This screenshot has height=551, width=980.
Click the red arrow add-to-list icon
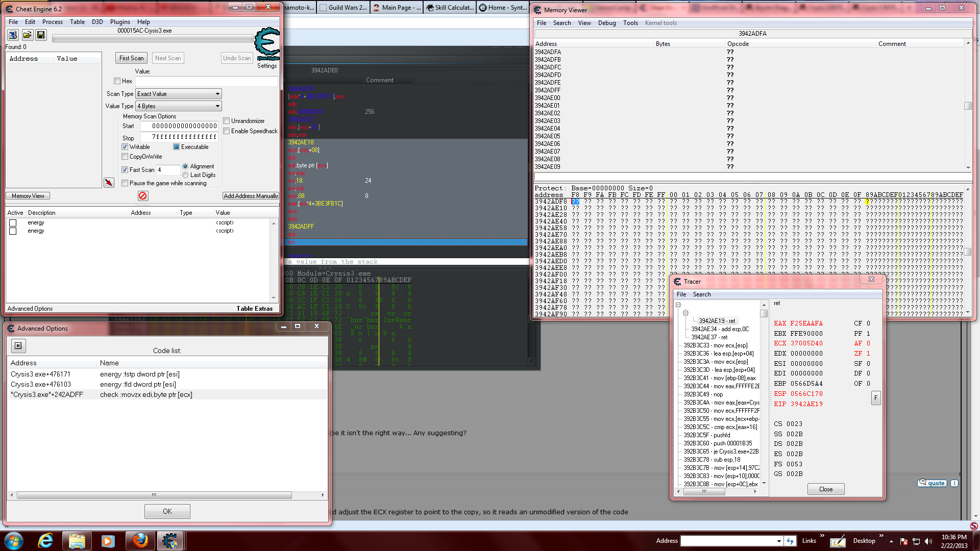point(109,183)
